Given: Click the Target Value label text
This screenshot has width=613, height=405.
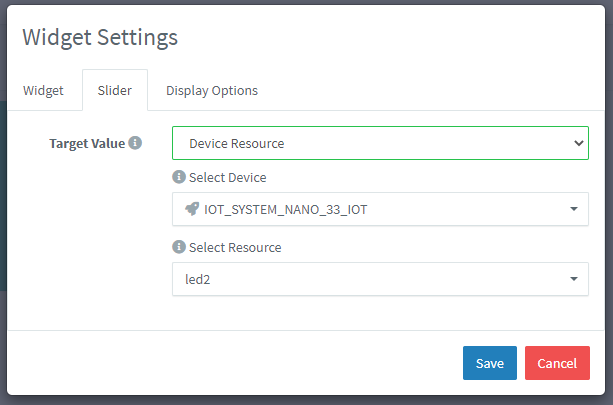Looking at the screenshot, I should pos(87,143).
